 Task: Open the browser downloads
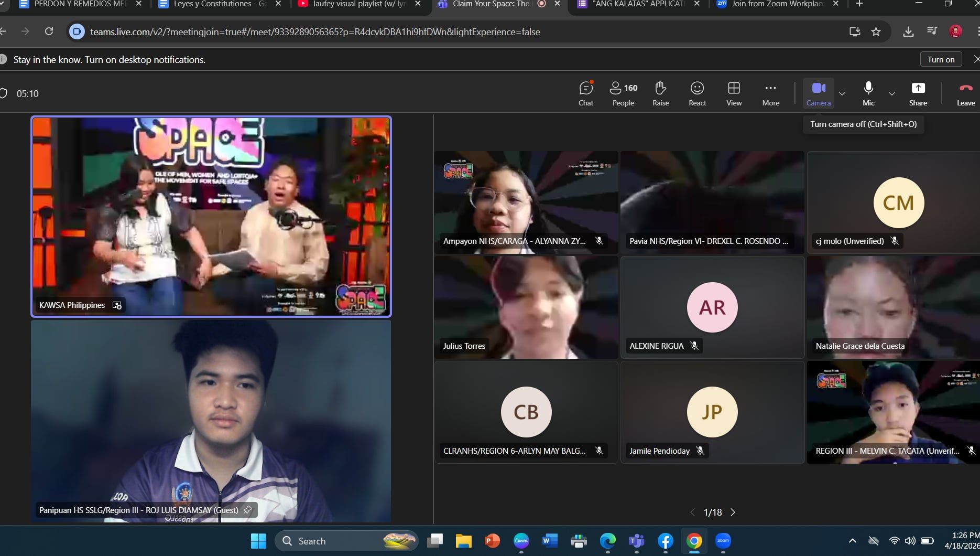point(908,32)
